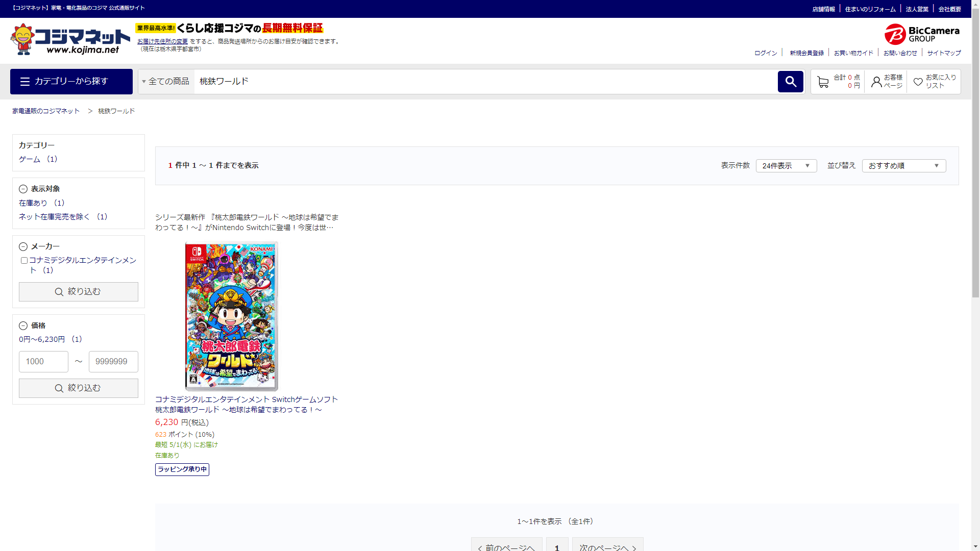Viewport: 980px width, 551px height.
Task: Open the 24件表示 display count dropdown
Action: point(786,166)
